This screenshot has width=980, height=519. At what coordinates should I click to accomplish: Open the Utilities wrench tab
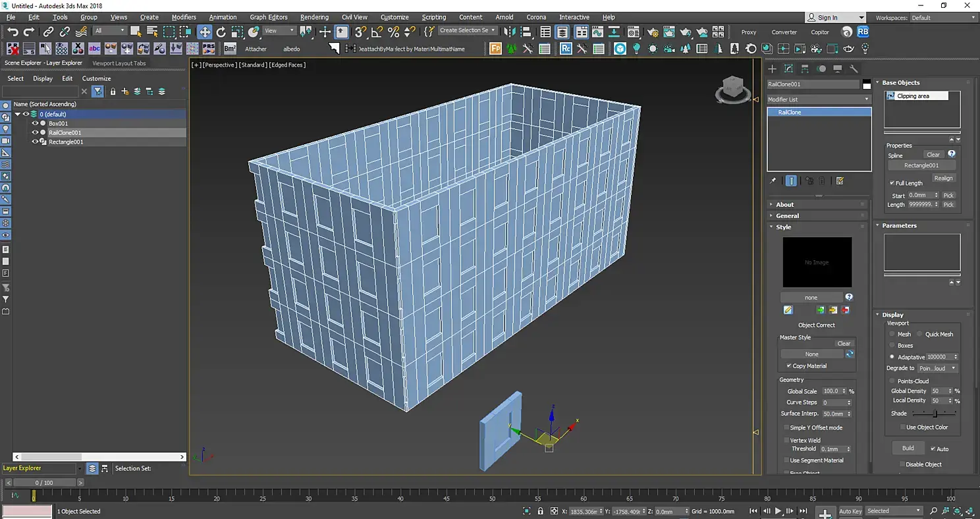(x=854, y=69)
